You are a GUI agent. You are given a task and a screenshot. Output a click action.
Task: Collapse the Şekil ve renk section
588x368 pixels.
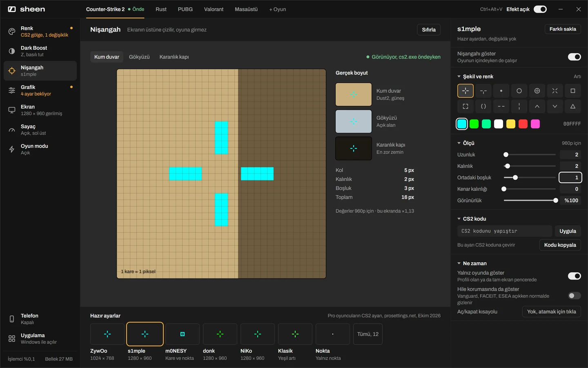click(x=475, y=76)
